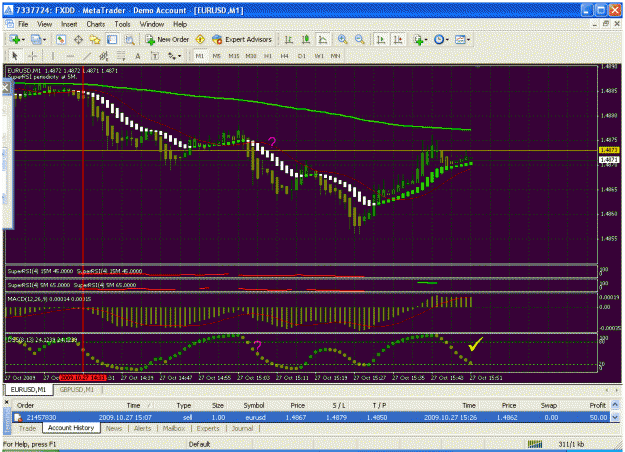
Task: Switch to M1 timeframe
Action: point(200,56)
